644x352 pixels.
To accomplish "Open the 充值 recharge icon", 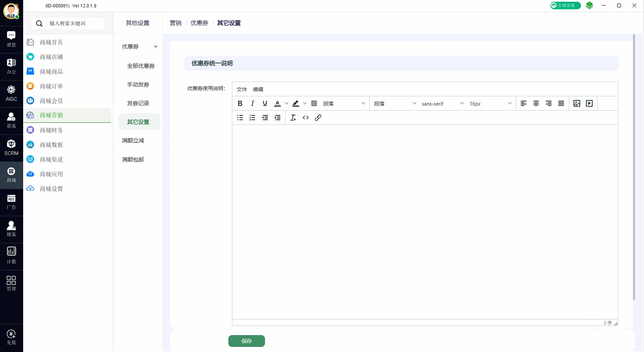I will click(x=11, y=337).
